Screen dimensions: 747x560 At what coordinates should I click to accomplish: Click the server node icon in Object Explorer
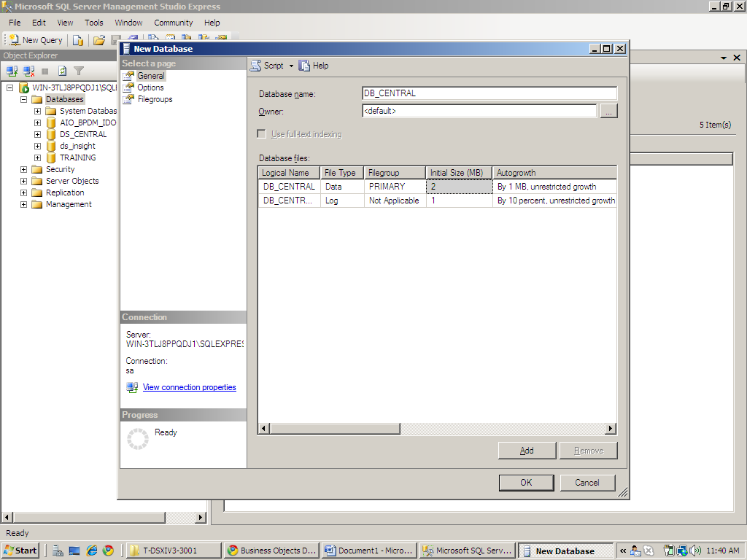click(24, 87)
